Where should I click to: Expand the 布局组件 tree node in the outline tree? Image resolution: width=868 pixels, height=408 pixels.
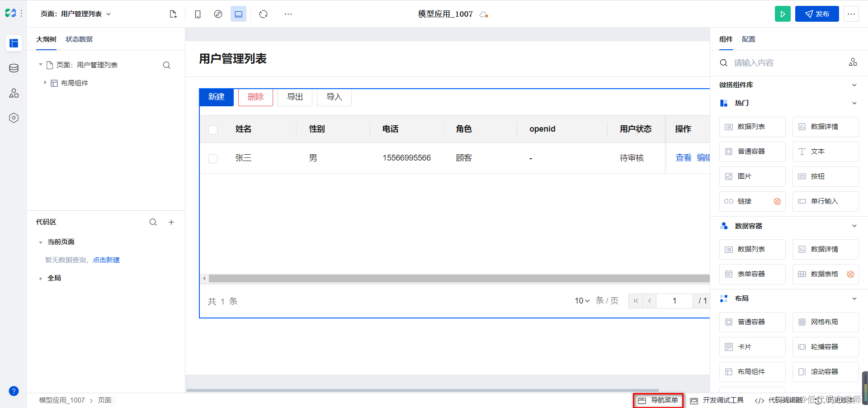[45, 83]
